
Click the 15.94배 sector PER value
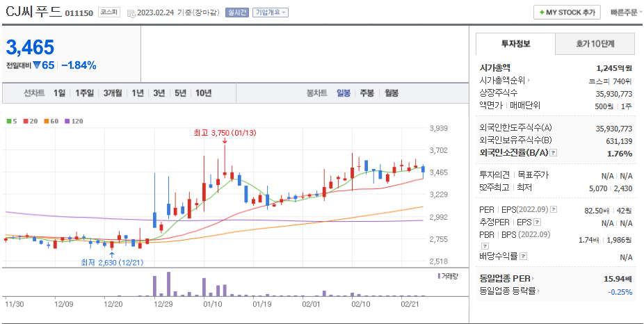618,280
